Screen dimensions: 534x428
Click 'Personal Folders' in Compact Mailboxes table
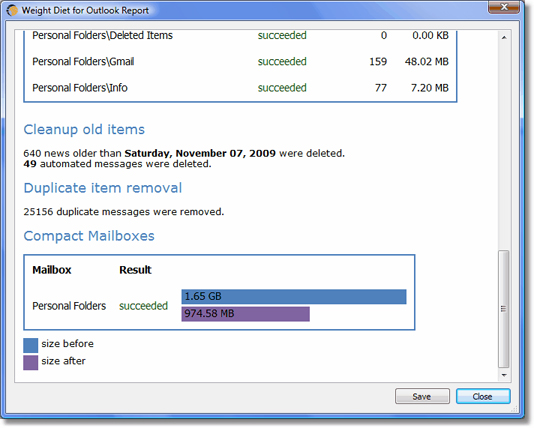tap(69, 306)
